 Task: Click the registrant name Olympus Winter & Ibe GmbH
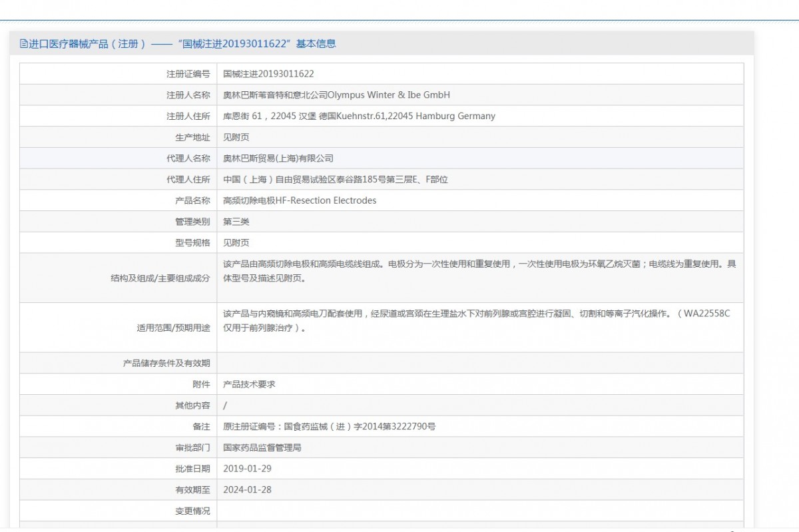[x=389, y=95]
